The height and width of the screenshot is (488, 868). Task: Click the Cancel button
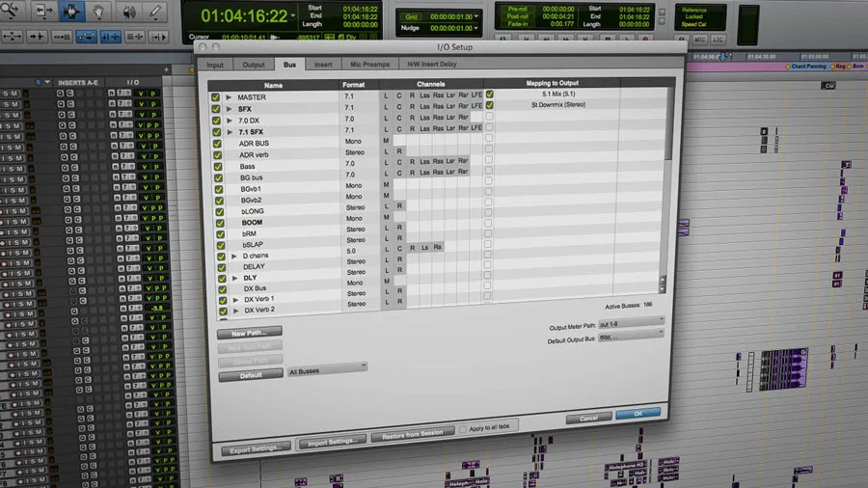588,419
